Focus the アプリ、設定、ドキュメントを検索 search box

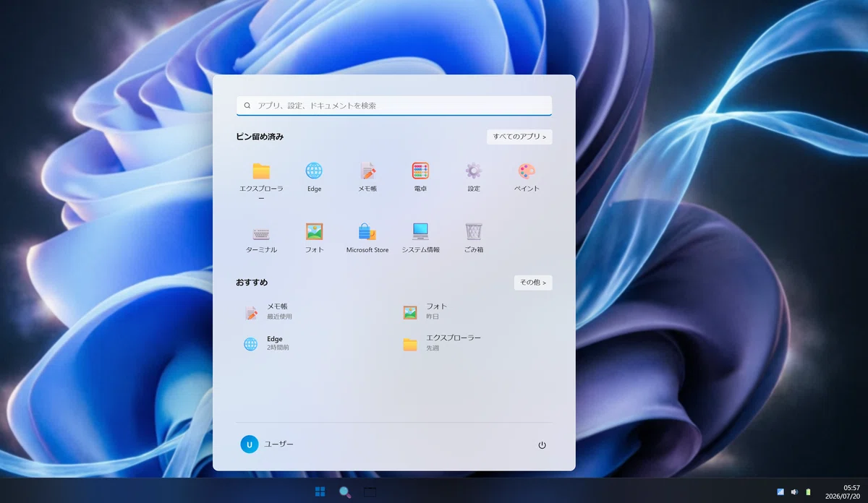click(x=394, y=106)
